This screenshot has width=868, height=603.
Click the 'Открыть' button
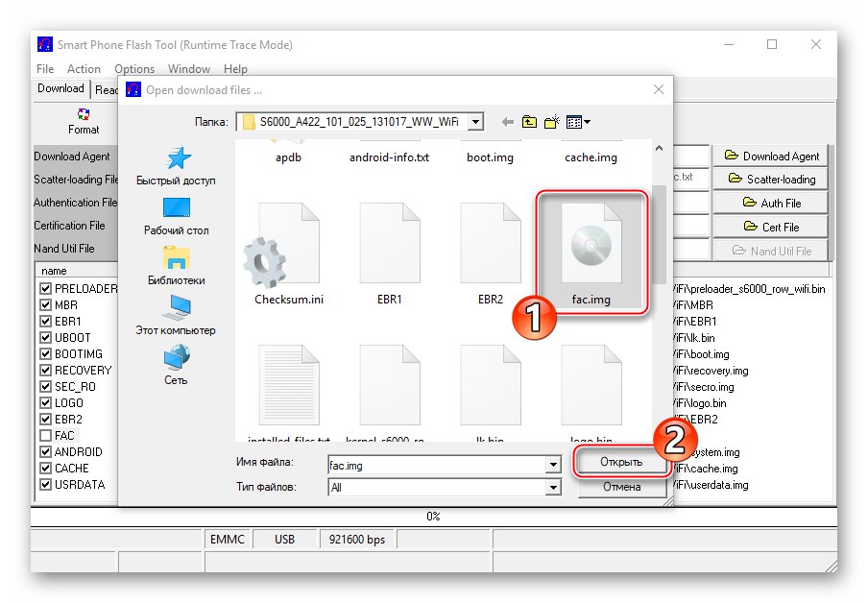pos(622,461)
